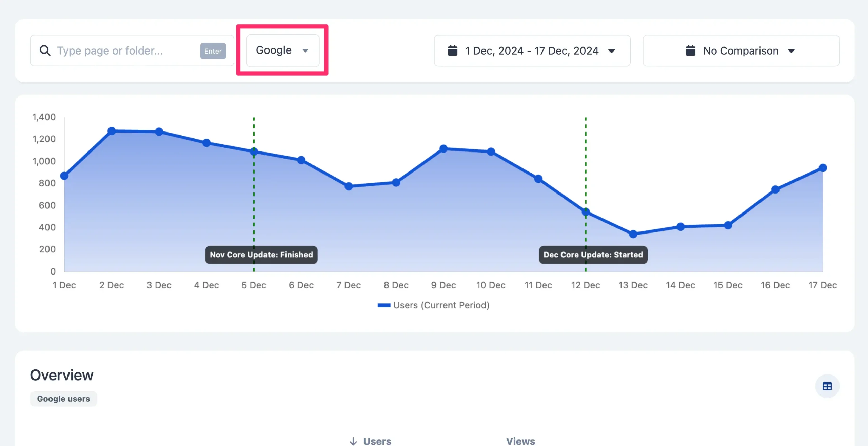Click the Google users tag
The image size is (868, 446).
(x=63, y=399)
